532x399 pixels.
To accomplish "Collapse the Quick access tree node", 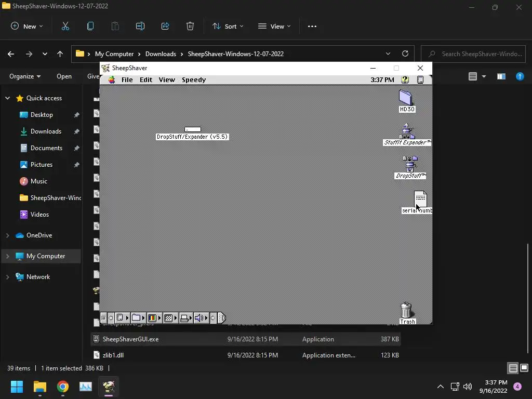I will coord(7,98).
